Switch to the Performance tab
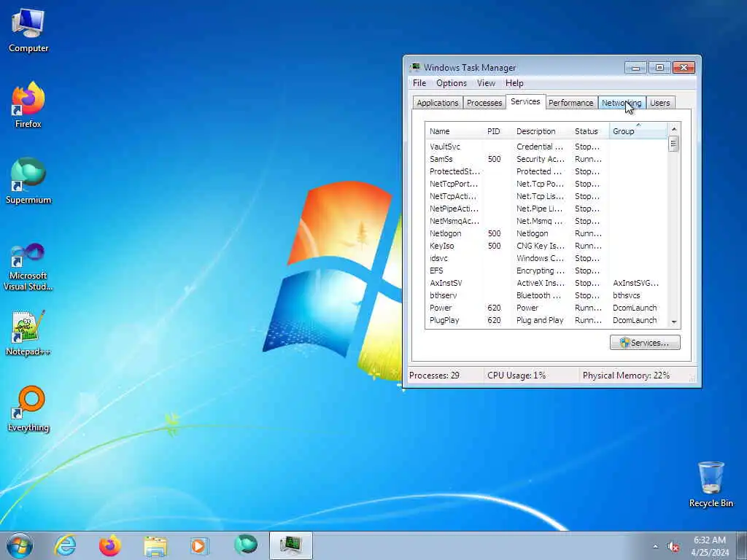 click(570, 103)
